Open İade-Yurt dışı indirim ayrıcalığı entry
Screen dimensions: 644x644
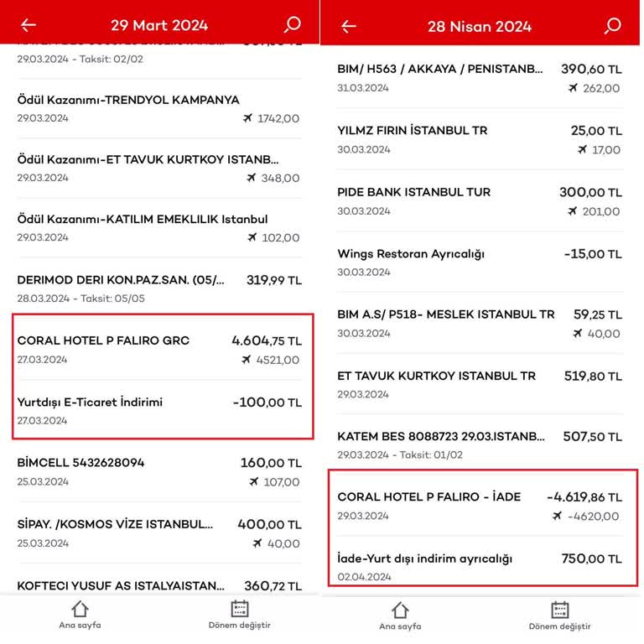point(480,567)
